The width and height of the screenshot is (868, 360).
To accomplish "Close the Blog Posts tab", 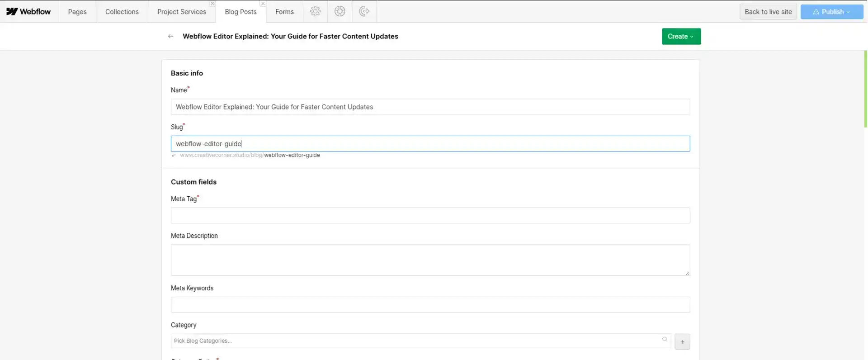I will [263, 4].
